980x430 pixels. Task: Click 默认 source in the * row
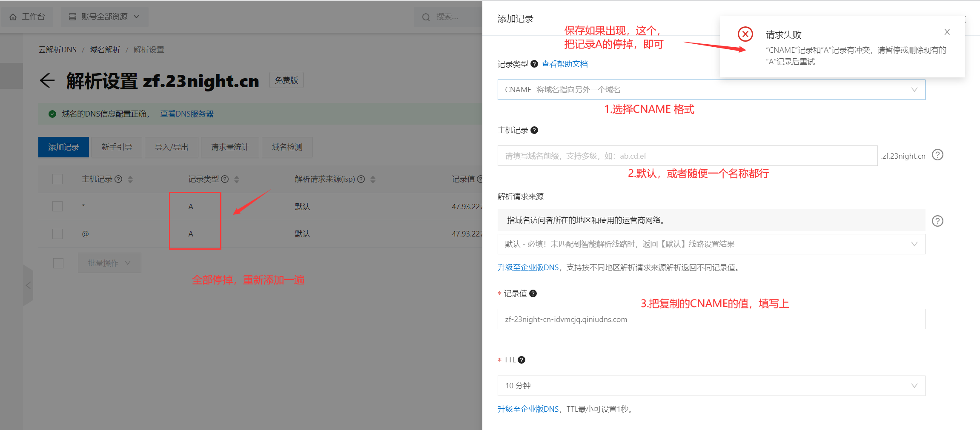pyautogui.click(x=302, y=206)
